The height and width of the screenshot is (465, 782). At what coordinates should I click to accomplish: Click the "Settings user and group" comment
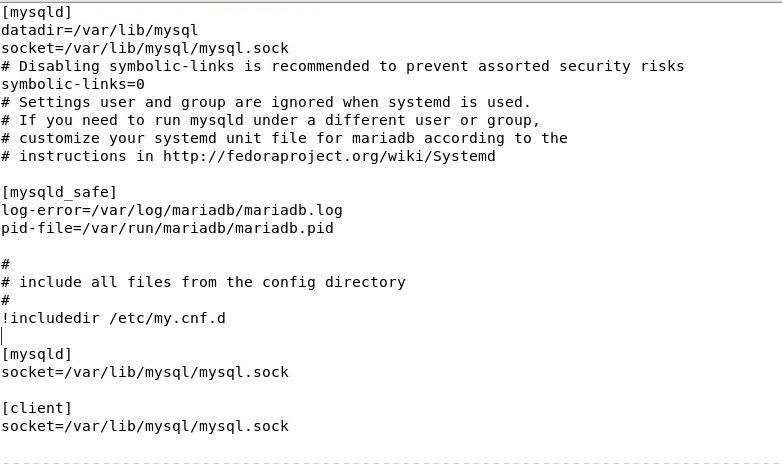(265, 102)
